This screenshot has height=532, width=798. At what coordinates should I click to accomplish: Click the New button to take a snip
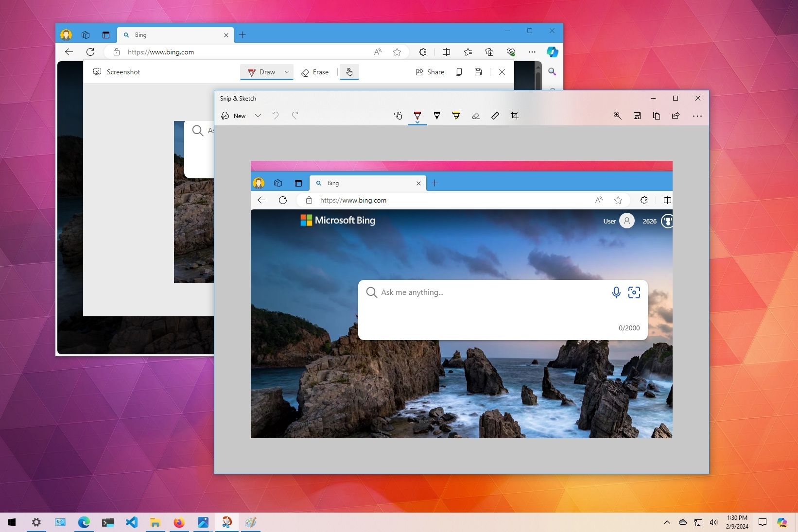[233, 116]
